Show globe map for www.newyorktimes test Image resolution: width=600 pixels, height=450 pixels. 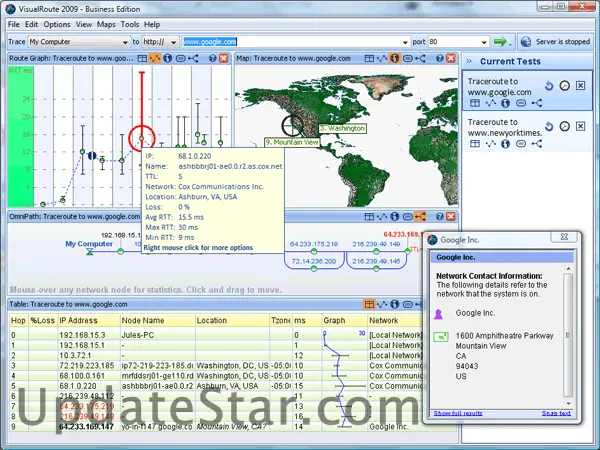point(505,143)
